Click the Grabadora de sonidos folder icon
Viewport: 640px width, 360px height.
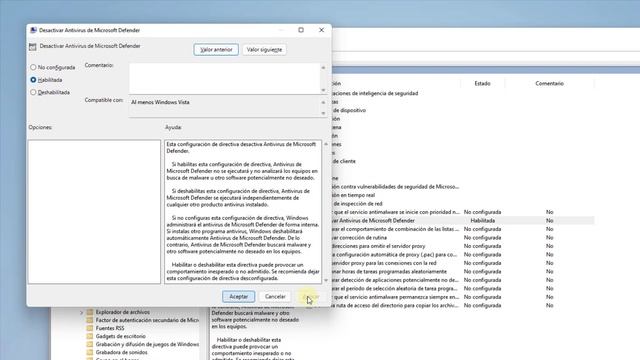click(90, 352)
